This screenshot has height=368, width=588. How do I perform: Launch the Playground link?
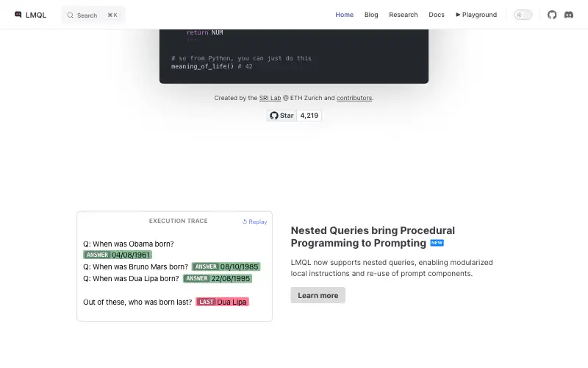tap(476, 15)
